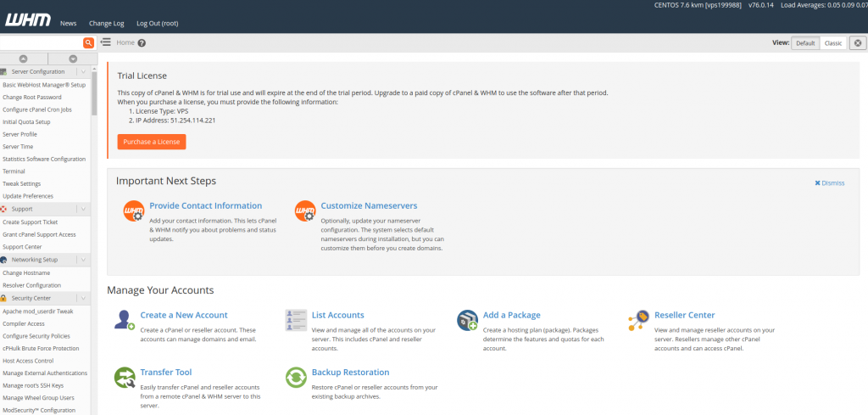Focus the sidebar search input field
Image resolution: width=868 pixels, height=415 pixels.
(x=41, y=42)
